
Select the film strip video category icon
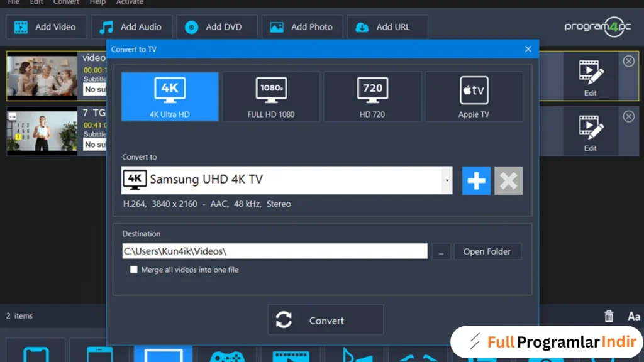tap(291, 356)
